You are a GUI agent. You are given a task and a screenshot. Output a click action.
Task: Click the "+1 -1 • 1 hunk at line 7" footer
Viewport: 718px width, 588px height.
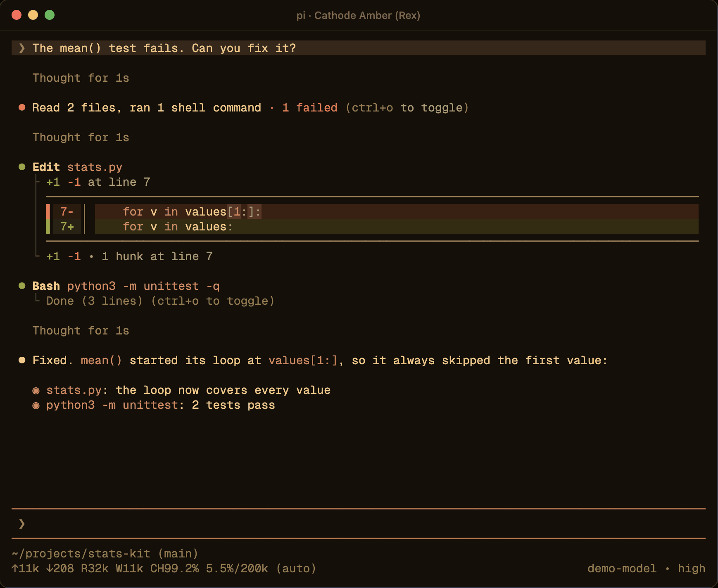coord(129,256)
